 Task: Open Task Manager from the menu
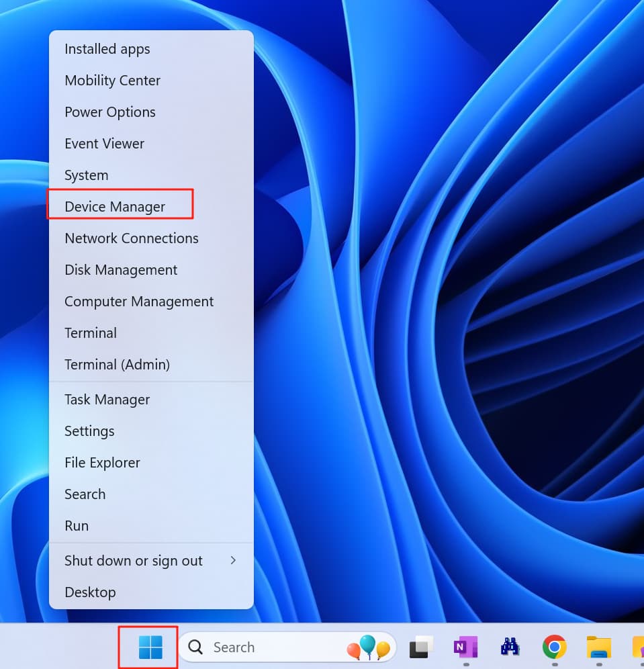[x=107, y=400]
